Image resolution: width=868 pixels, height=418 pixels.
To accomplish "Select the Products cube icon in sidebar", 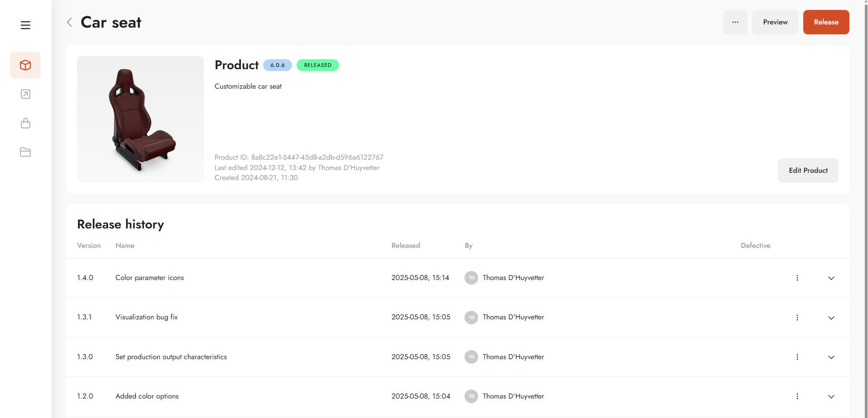I will 25,65.
